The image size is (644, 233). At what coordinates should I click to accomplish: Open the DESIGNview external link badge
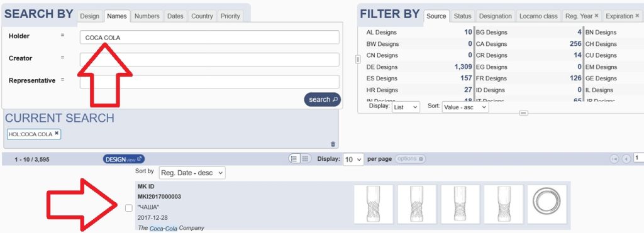124,159
